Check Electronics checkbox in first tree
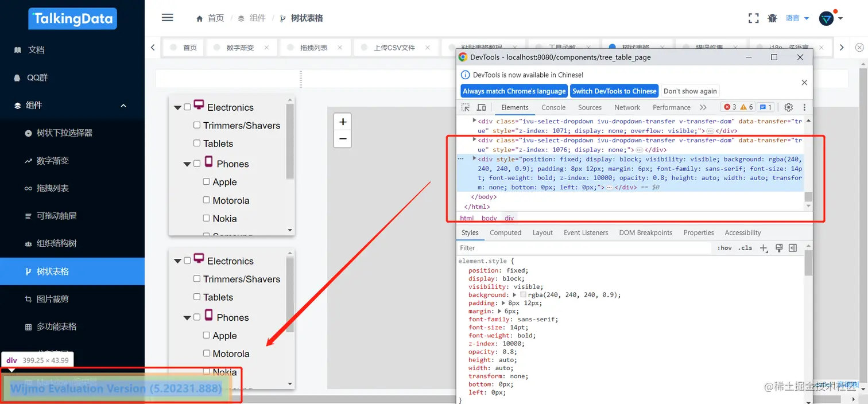The image size is (868, 404). [187, 107]
